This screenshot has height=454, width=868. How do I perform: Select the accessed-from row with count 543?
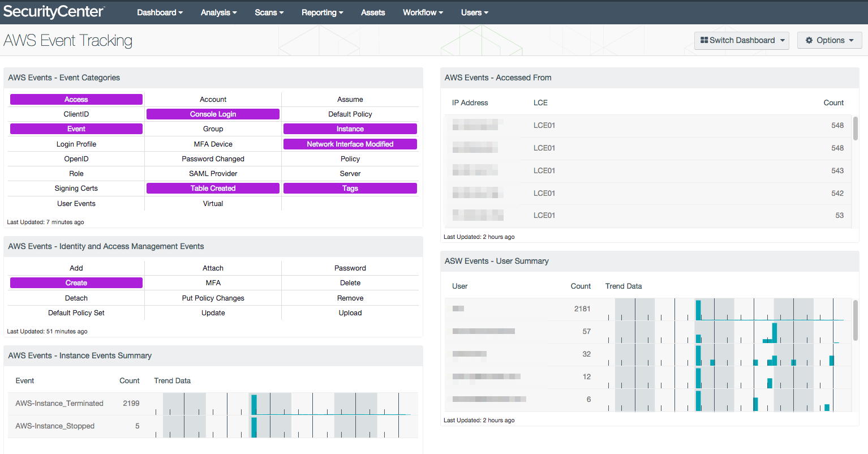648,171
